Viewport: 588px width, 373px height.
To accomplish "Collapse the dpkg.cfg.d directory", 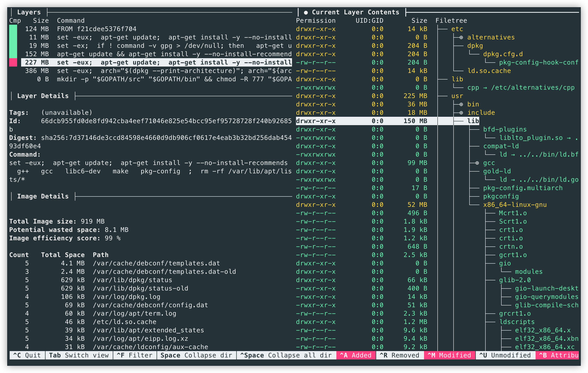I will [503, 54].
